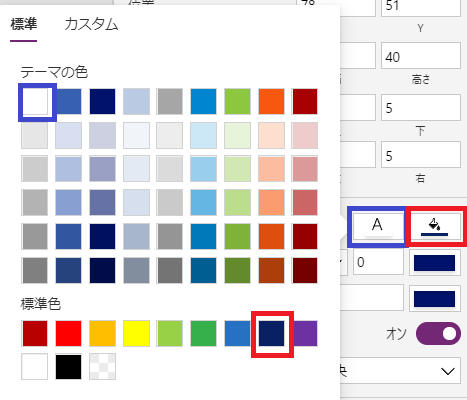The width and height of the screenshot is (467, 400).
Task: Pick lime green in the top theme row
Action: pyautogui.click(x=237, y=102)
